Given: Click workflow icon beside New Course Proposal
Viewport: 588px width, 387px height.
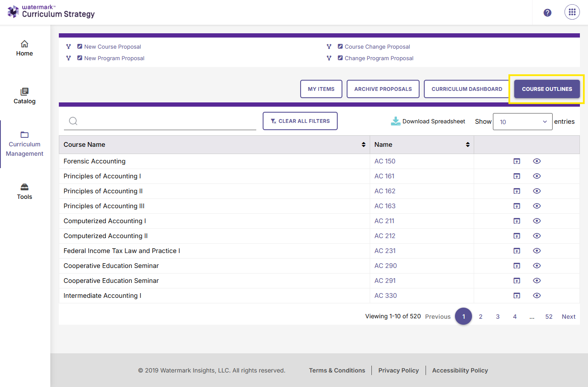Looking at the screenshot, I should point(68,47).
